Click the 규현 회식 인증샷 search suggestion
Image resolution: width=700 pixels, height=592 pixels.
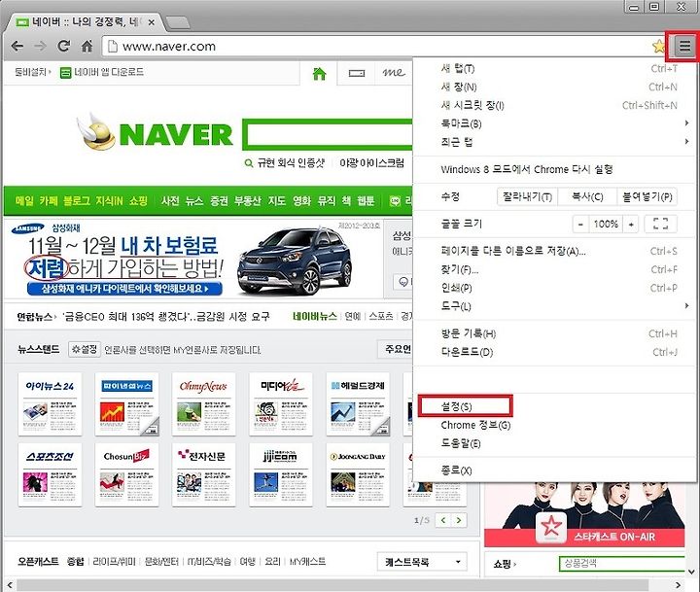pyautogui.click(x=291, y=163)
